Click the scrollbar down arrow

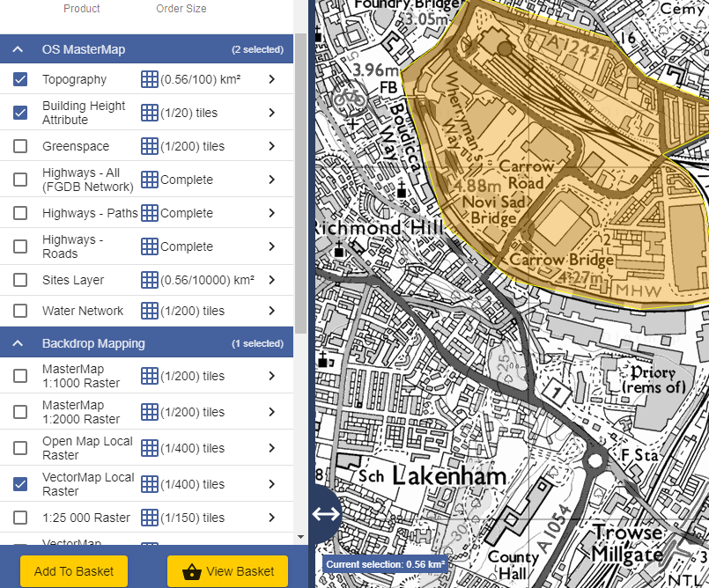[x=300, y=537]
